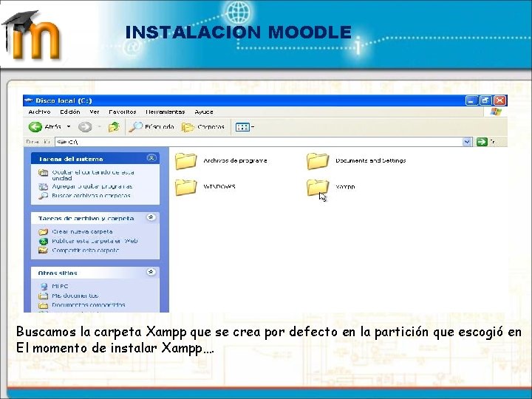Click Buscar archivos o carpetas link
This screenshot has height=399, width=532.
point(91,195)
